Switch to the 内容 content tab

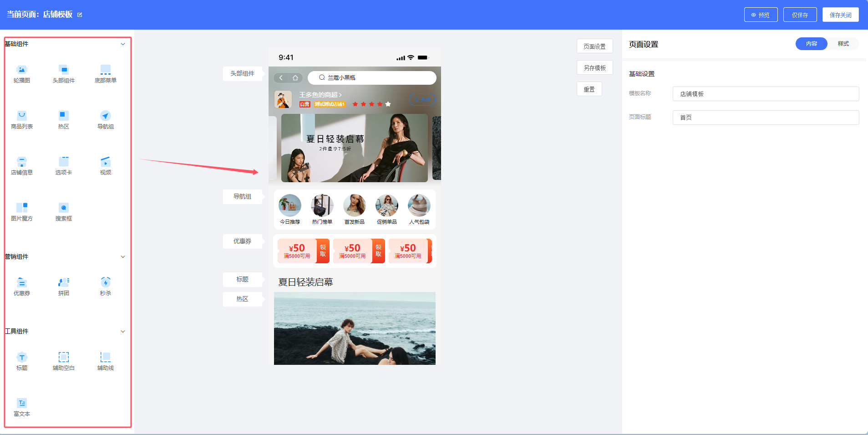[811, 44]
